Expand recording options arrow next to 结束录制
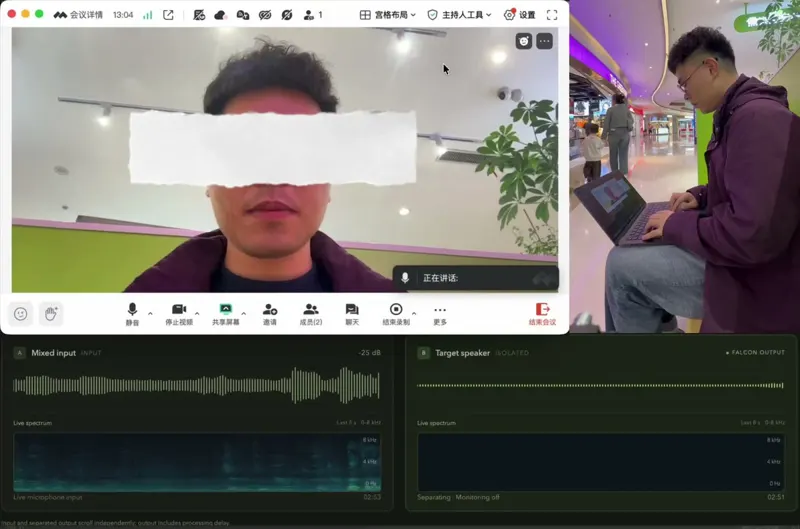This screenshot has height=529, width=800. click(414, 313)
